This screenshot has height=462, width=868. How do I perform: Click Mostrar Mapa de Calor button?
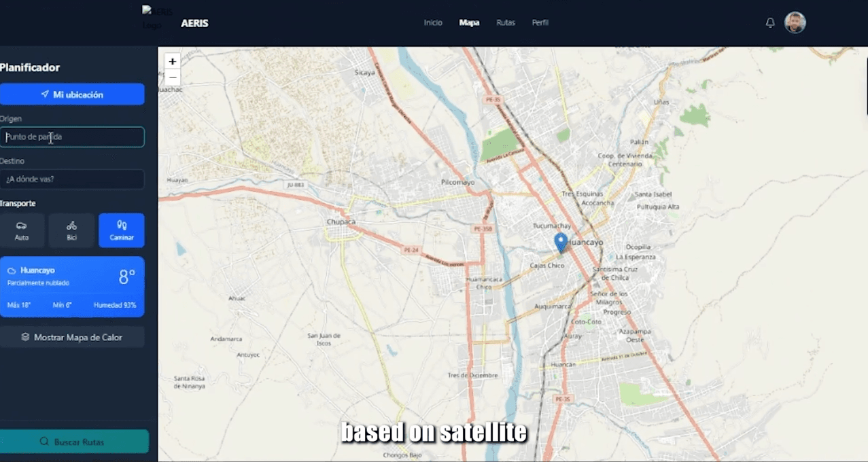pyautogui.click(x=72, y=337)
